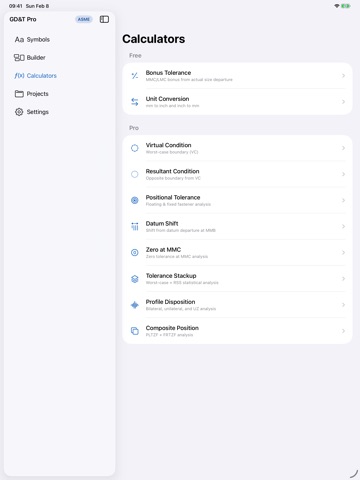Open the Composite Position calculator

pyautogui.click(x=237, y=331)
